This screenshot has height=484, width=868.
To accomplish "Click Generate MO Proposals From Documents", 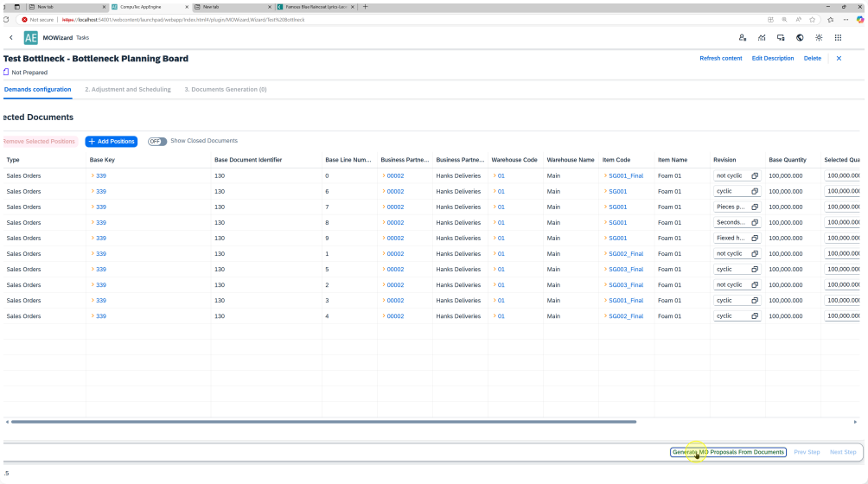I will tap(728, 452).
